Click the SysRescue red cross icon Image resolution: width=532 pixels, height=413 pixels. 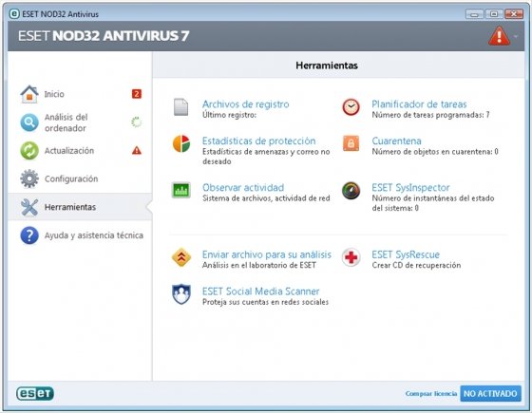[351, 257]
